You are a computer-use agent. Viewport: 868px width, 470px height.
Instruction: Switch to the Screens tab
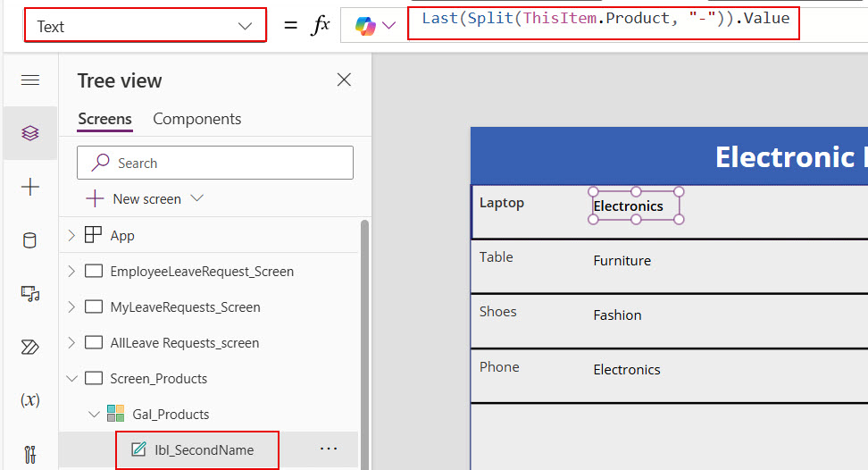104,119
